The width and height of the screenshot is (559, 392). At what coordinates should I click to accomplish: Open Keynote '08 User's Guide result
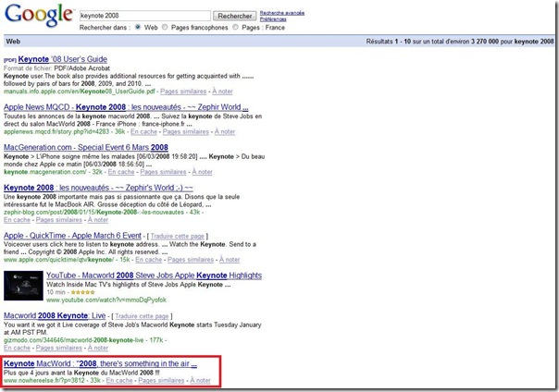[62, 59]
